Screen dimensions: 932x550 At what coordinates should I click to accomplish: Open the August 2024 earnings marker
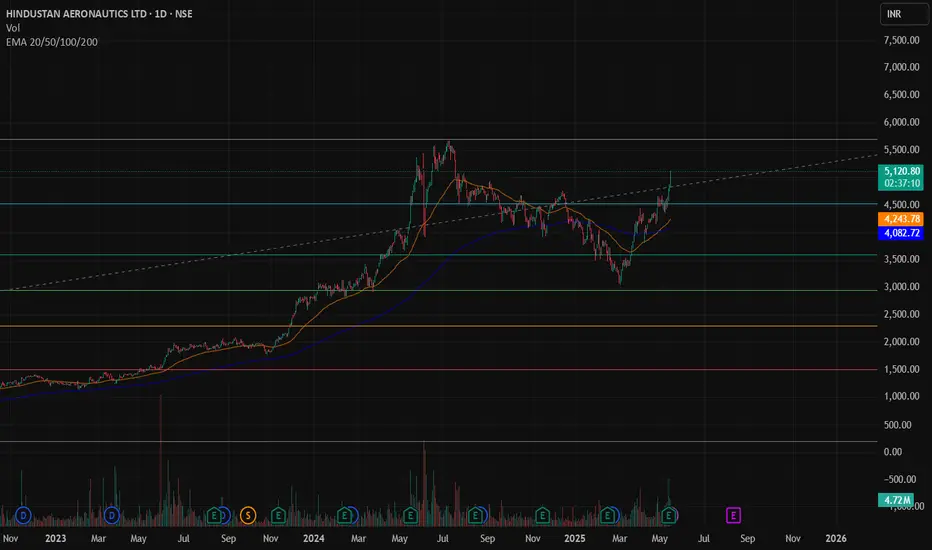(475, 516)
